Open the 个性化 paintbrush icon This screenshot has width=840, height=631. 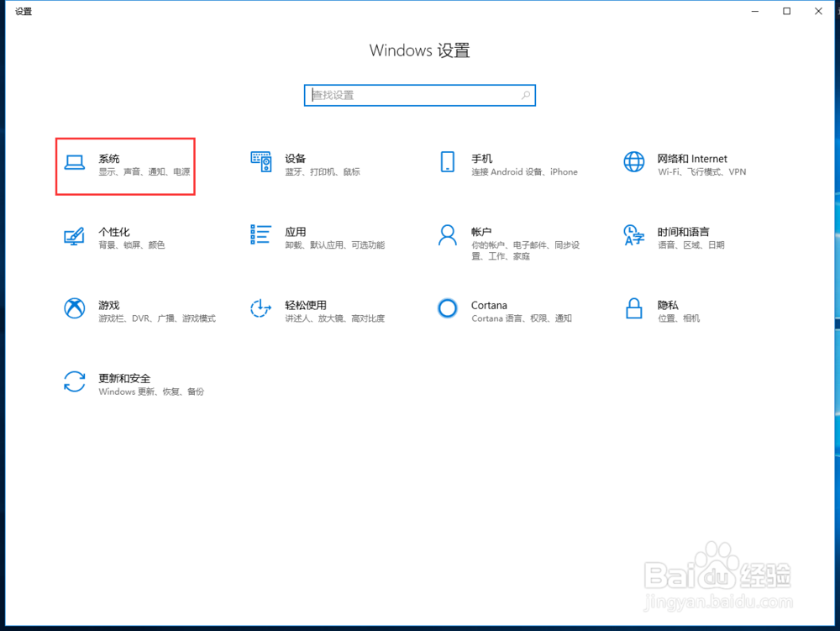pos(75,236)
